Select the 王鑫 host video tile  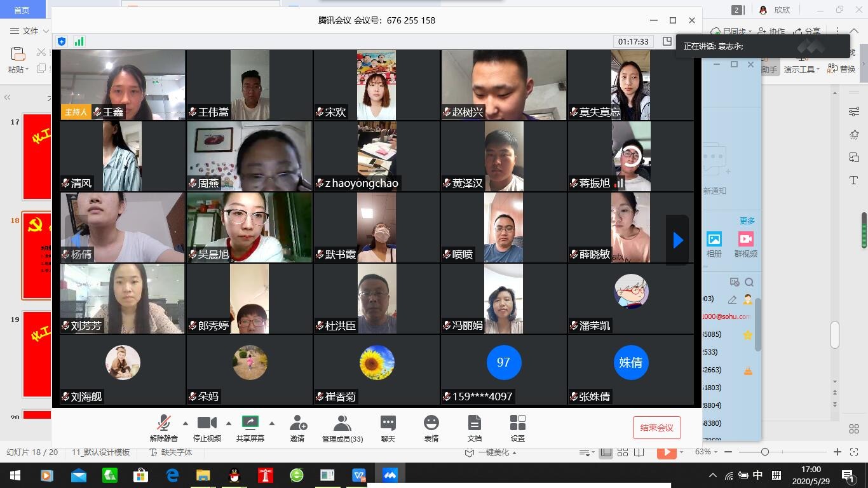[x=123, y=85]
